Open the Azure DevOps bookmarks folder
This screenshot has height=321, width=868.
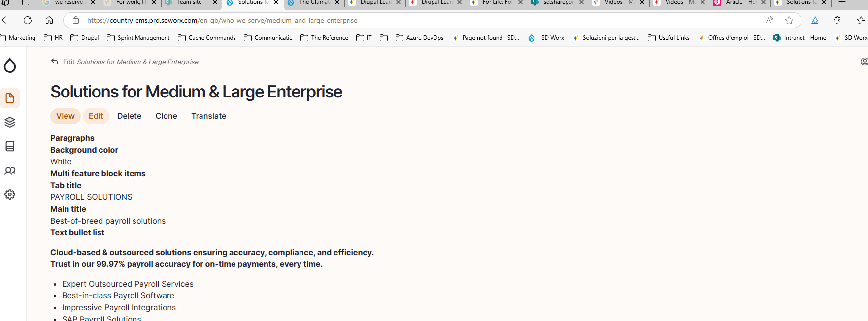420,38
